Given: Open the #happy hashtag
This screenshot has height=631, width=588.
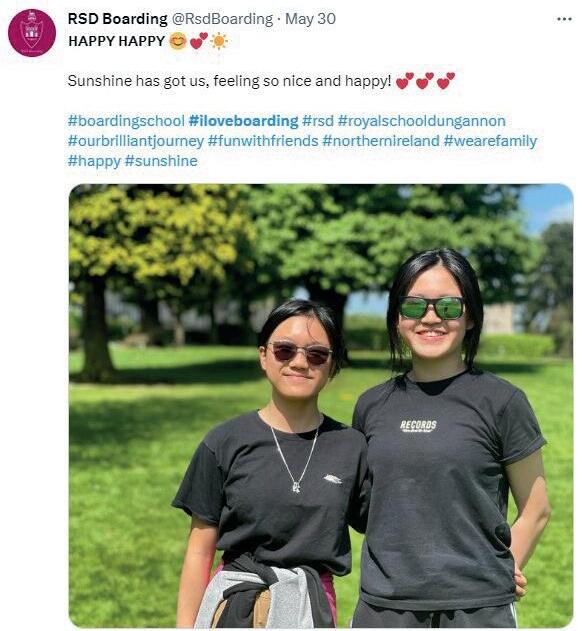Looking at the screenshot, I should tap(94, 161).
